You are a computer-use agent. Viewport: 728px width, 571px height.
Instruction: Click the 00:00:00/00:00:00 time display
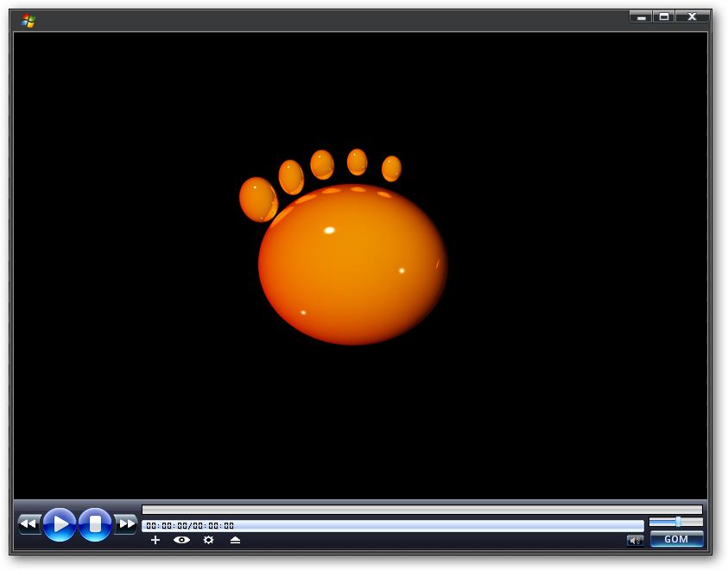coord(190,525)
